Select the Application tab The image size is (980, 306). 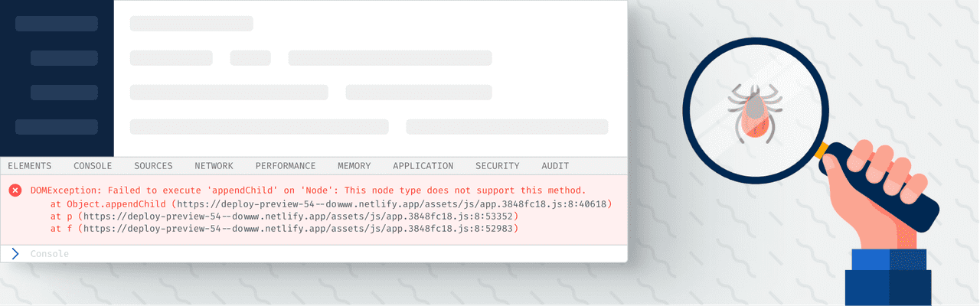coord(423,166)
